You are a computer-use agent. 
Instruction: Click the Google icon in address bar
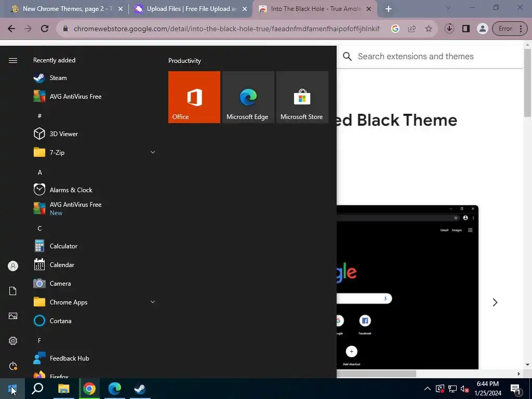coord(395,29)
